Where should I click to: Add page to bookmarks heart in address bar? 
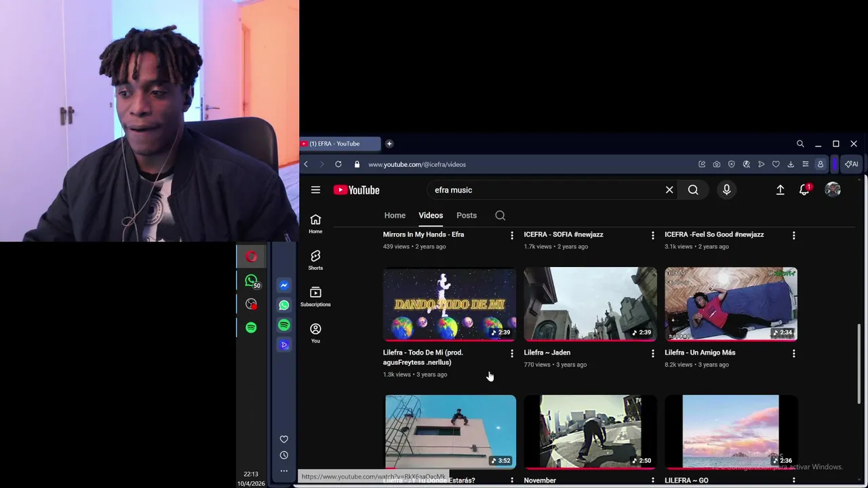[x=776, y=164]
